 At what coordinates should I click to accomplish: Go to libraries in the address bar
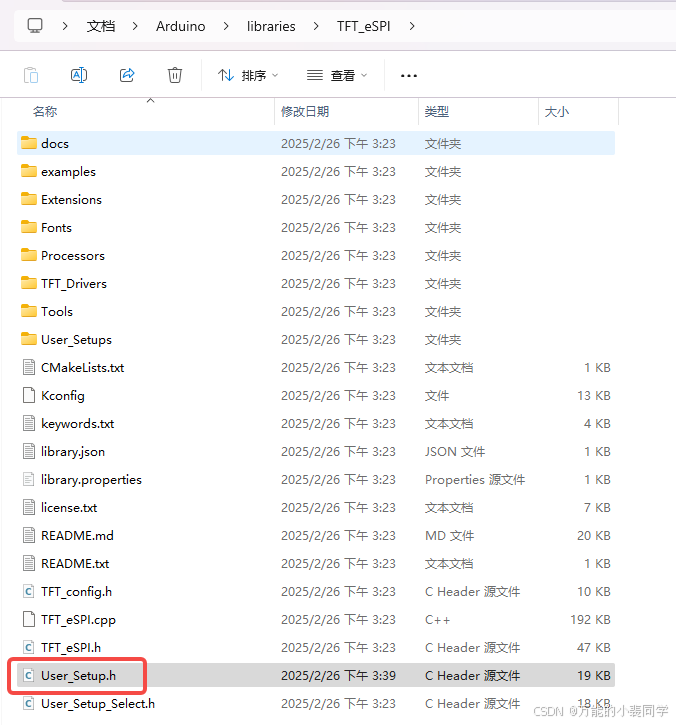coord(271,26)
